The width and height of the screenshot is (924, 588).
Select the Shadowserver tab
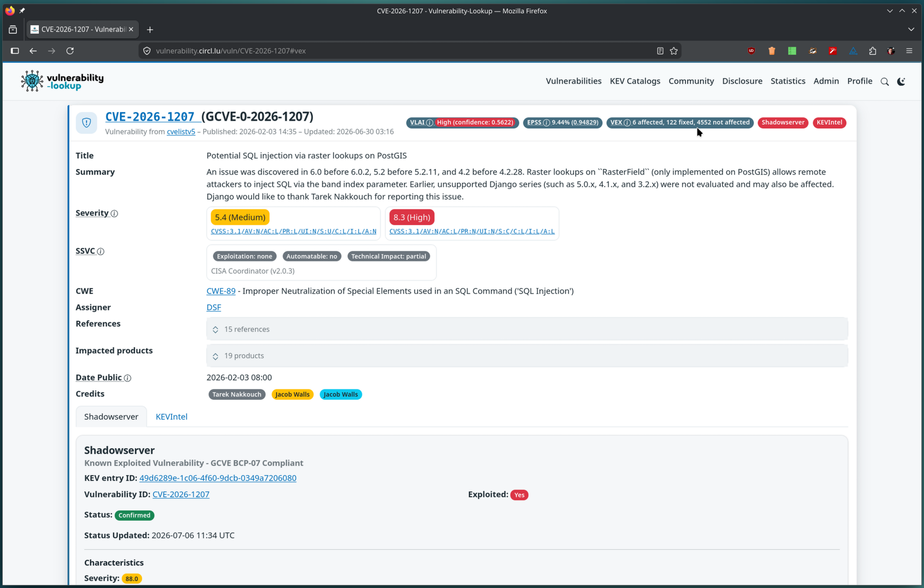pyautogui.click(x=111, y=417)
